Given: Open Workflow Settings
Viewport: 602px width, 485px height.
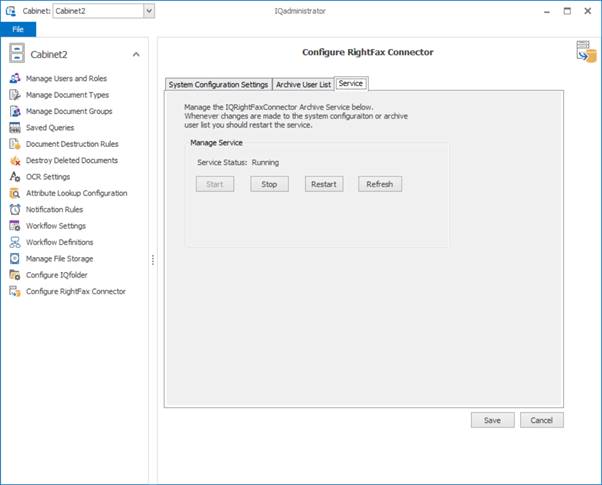Looking at the screenshot, I should coord(56,226).
